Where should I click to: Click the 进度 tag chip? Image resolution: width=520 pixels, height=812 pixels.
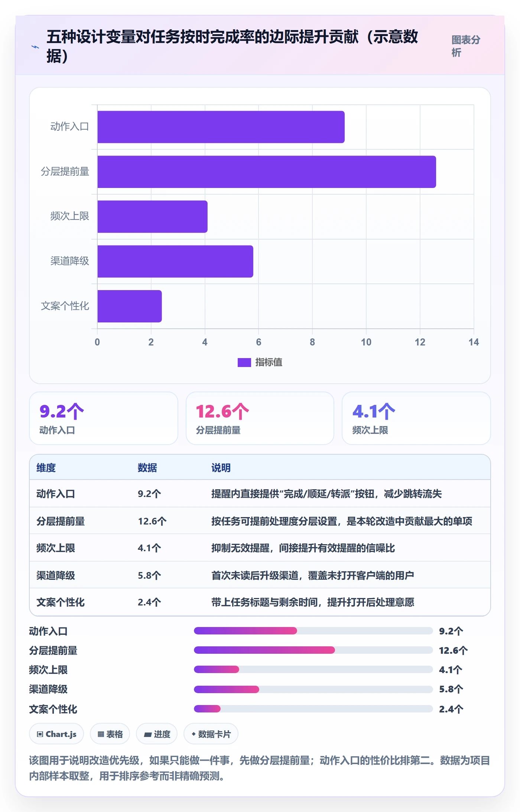[x=157, y=734]
